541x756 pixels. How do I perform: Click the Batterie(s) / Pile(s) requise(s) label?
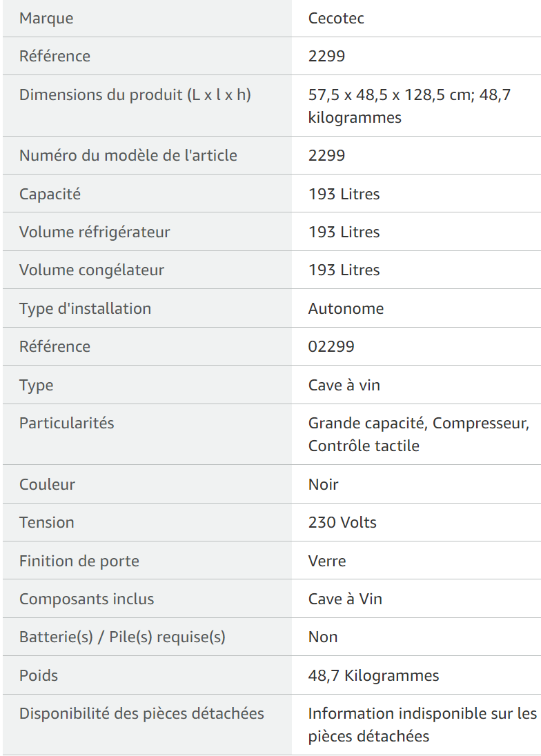click(x=122, y=637)
